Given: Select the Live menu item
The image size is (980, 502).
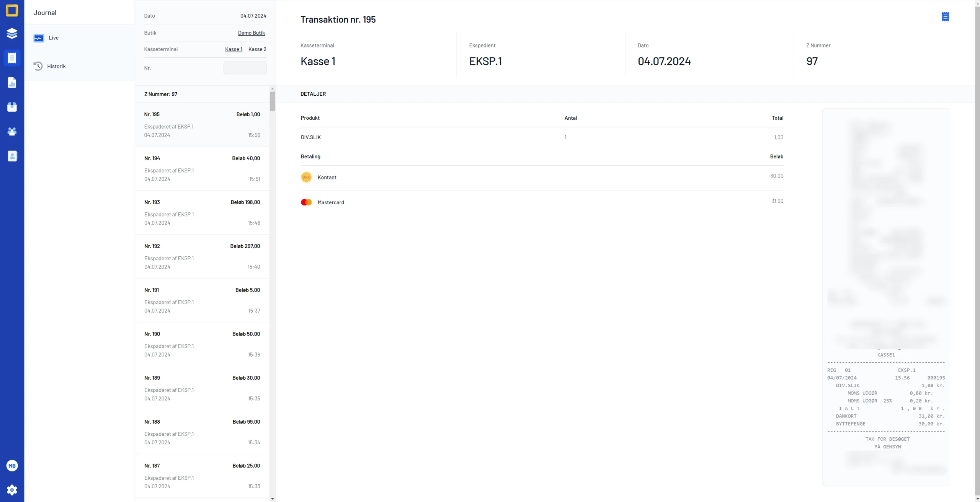Looking at the screenshot, I should pos(80,38).
